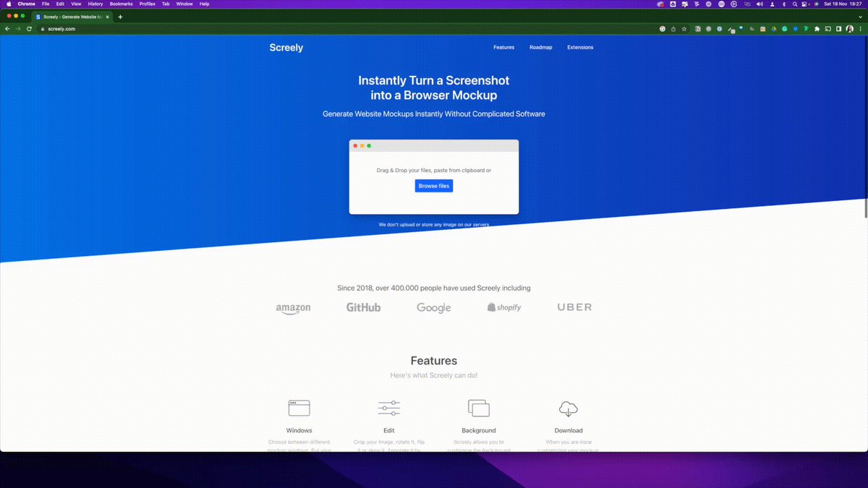Open the Features nav link
Viewport: 868px width, 488px height.
tap(504, 48)
